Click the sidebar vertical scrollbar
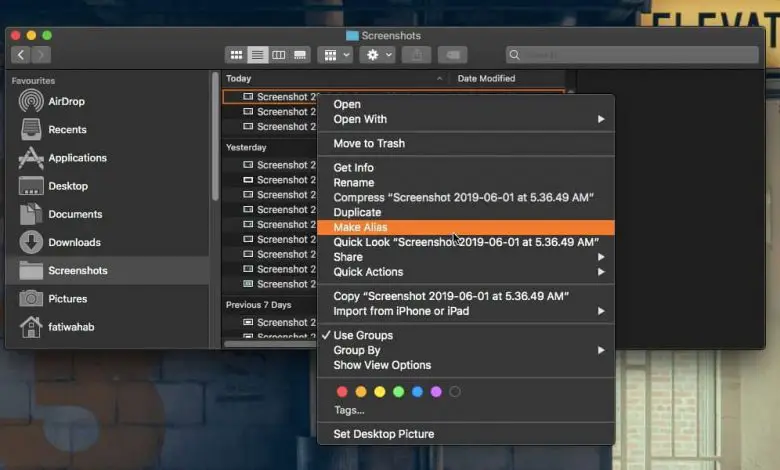 [x=215, y=137]
